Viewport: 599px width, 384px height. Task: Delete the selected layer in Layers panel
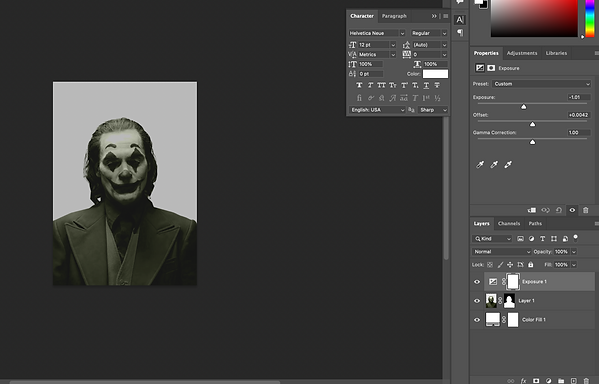tap(586, 381)
